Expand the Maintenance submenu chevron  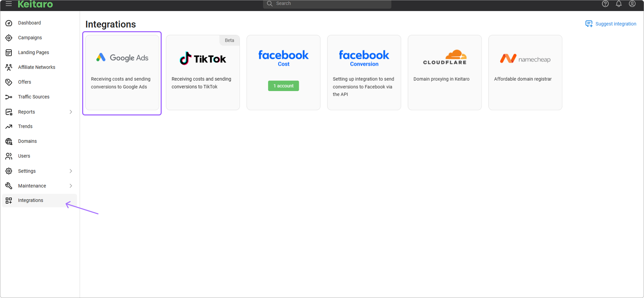[x=71, y=186]
